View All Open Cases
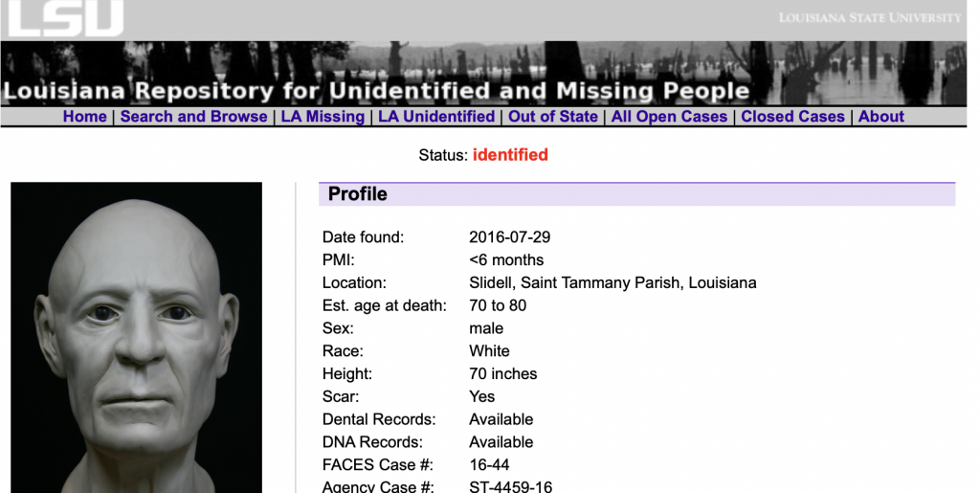Screen dimensions: 980x493 (x=670, y=117)
